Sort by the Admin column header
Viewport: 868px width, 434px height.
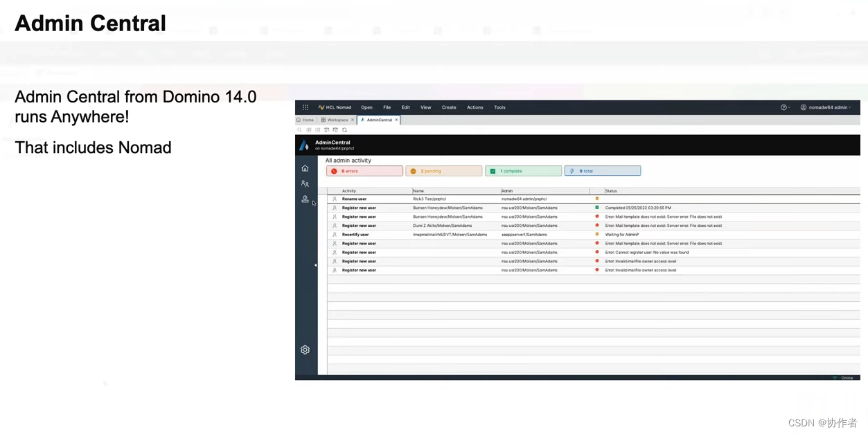(x=507, y=191)
